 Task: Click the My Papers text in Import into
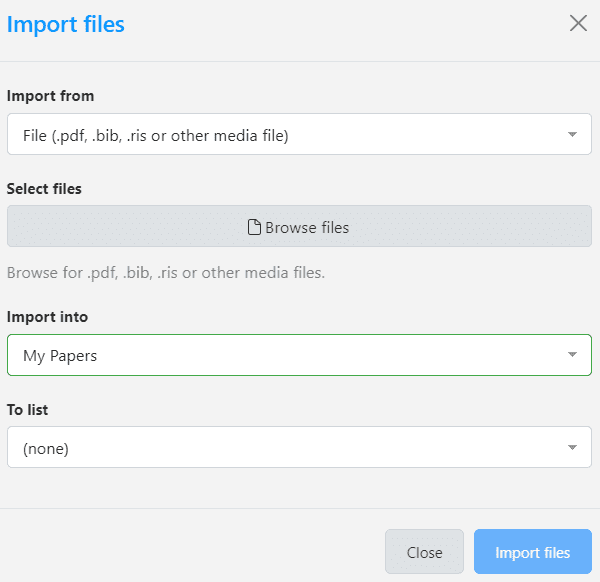(60, 356)
